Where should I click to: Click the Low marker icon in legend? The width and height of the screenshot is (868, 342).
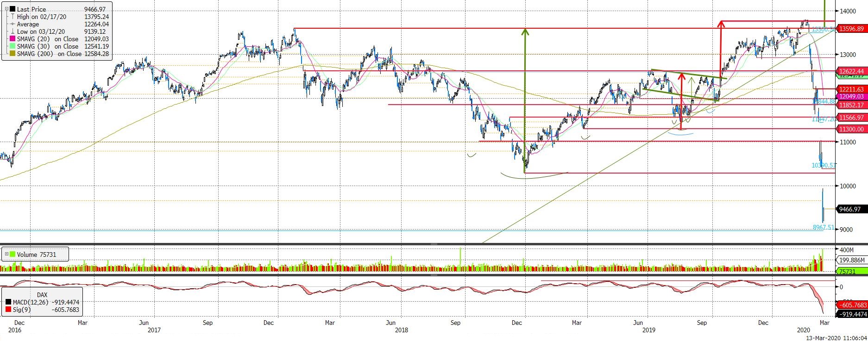pos(13,31)
